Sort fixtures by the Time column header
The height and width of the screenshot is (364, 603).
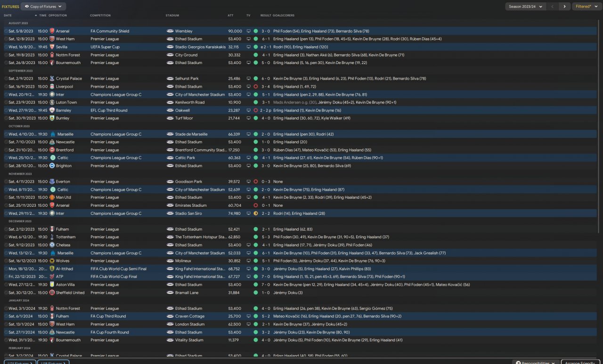click(x=43, y=16)
